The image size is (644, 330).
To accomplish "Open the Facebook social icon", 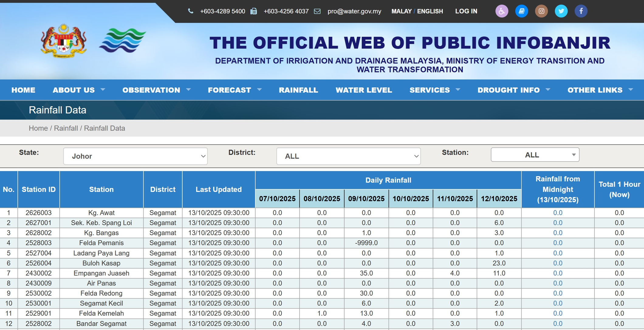I will tap(581, 11).
